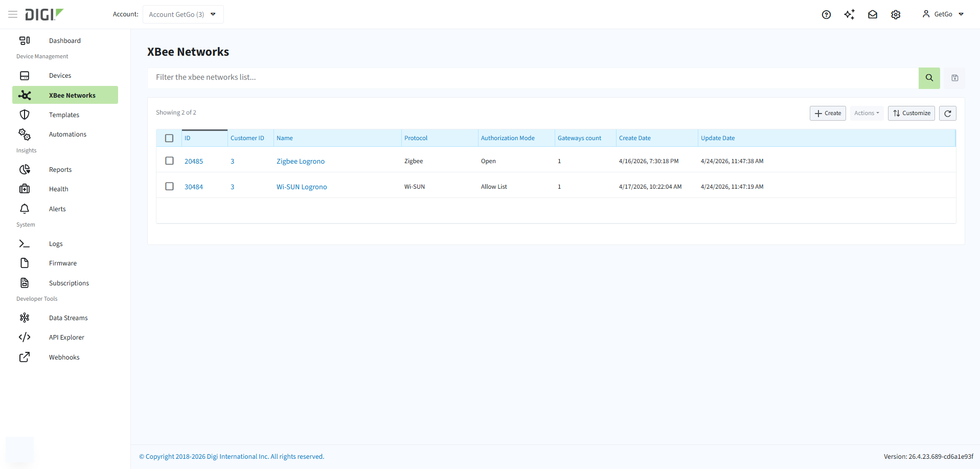
Task: Check the box for Zigbee Logrono row
Action: [169, 161]
